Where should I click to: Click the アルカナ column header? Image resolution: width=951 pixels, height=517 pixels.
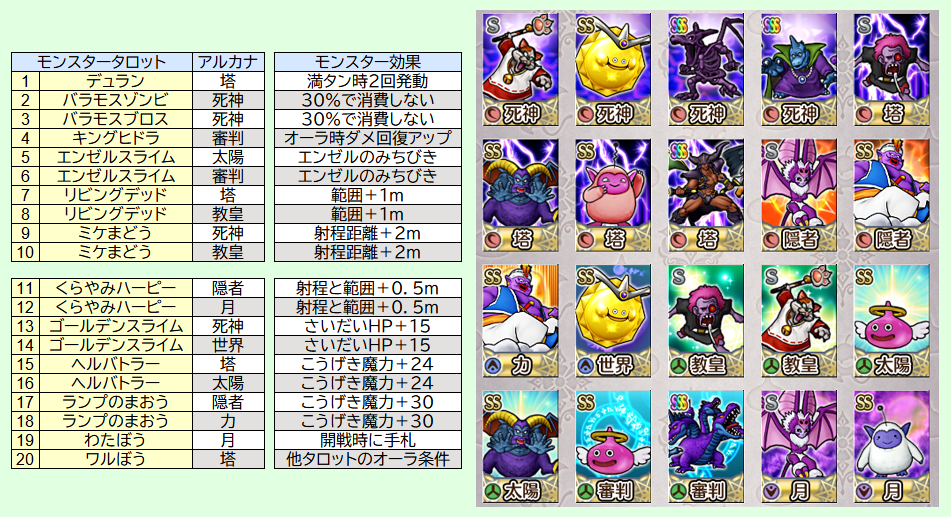click(x=229, y=62)
